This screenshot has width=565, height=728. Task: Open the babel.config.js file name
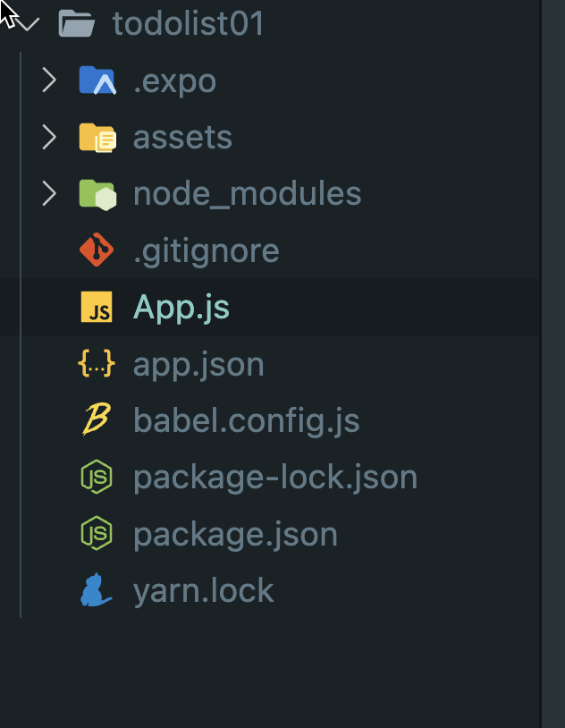coord(247,421)
